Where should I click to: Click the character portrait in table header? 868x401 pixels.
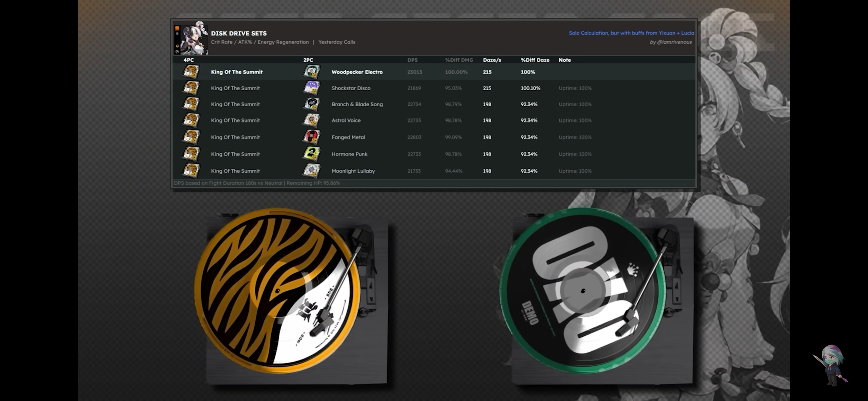(x=194, y=38)
